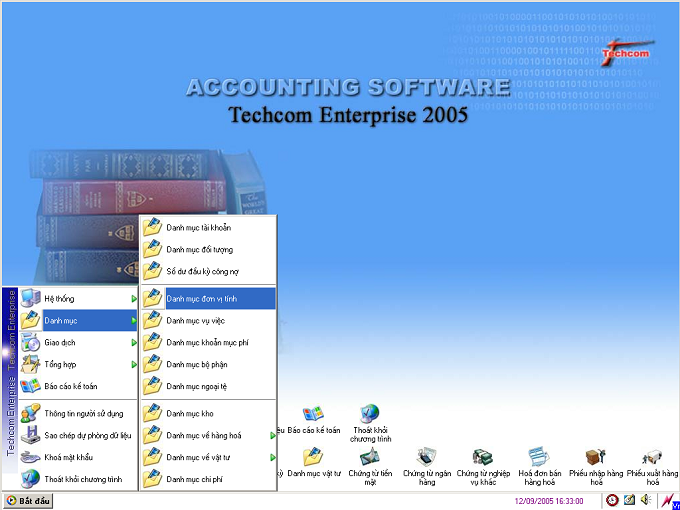
Task: Click the Hệ thống computer icon
Action: tap(31, 298)
